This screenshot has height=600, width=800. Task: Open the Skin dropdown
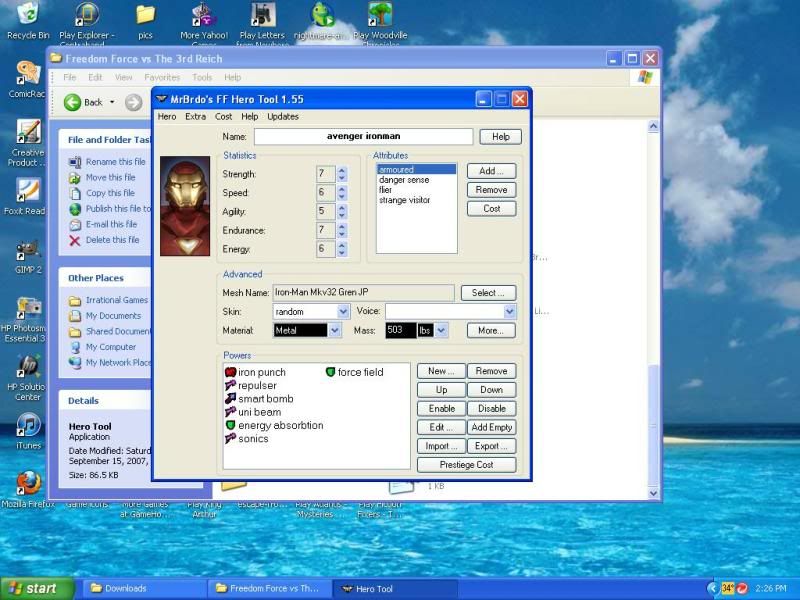click(x=343, y=311)
